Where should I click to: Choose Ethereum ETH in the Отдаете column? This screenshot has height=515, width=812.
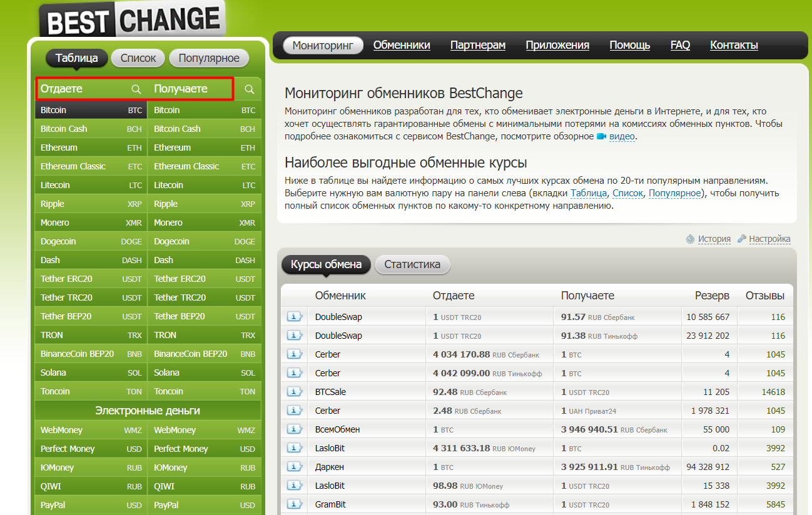[x=91, y=147]
